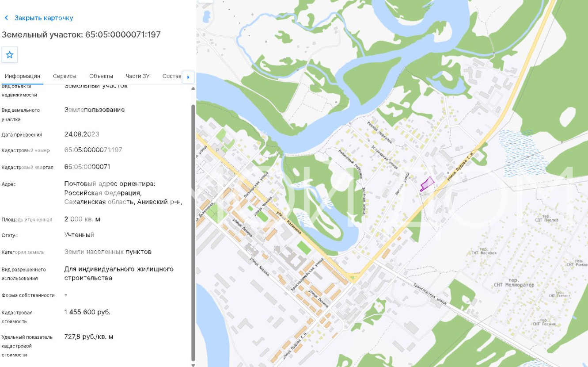Click the scrollbar up arrow in info panel
The image size is (588, 367).
[193, 88]
